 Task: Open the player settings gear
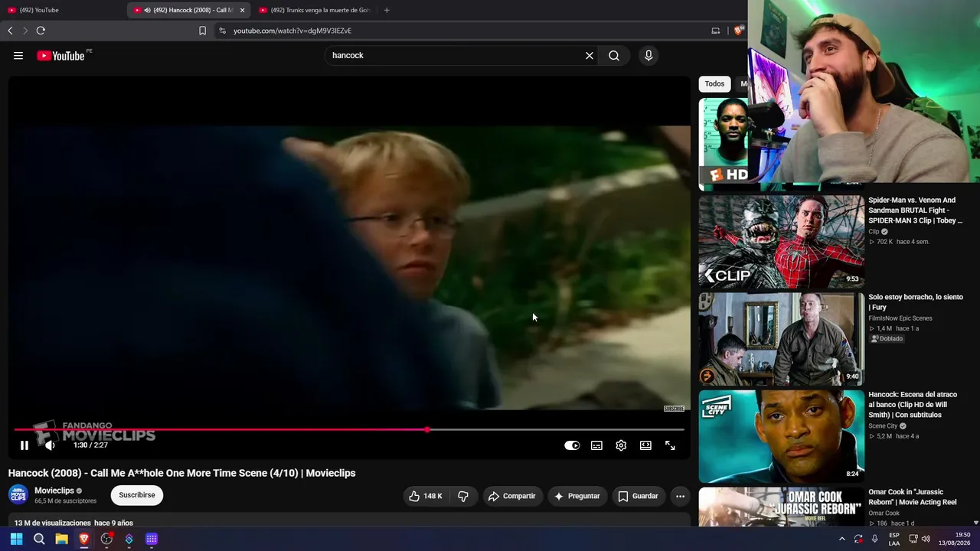point(621,445)
